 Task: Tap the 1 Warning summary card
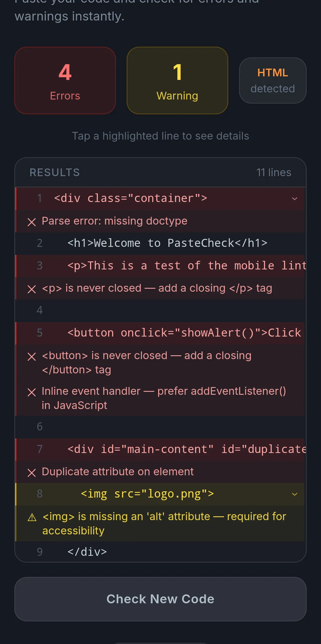[177, 80]
